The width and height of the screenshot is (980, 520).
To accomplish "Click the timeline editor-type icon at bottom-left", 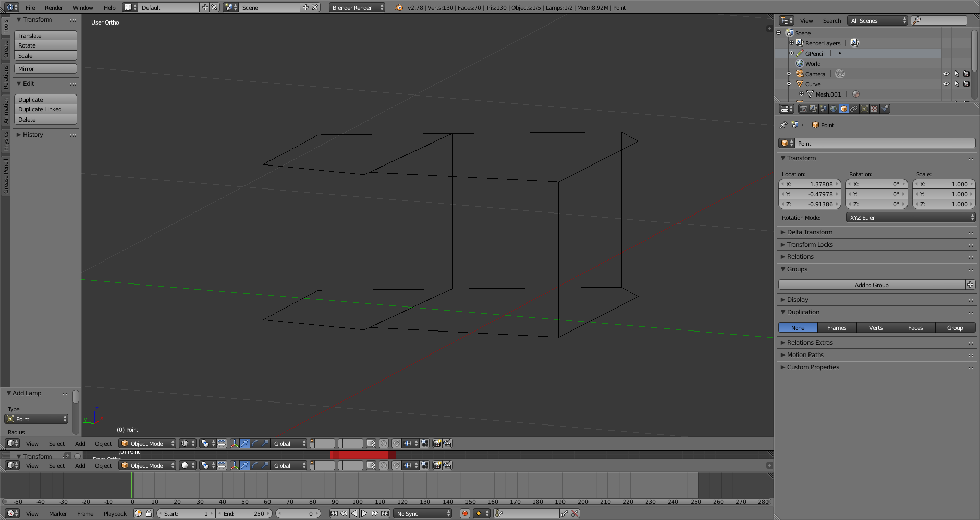I will pos(12,513).
